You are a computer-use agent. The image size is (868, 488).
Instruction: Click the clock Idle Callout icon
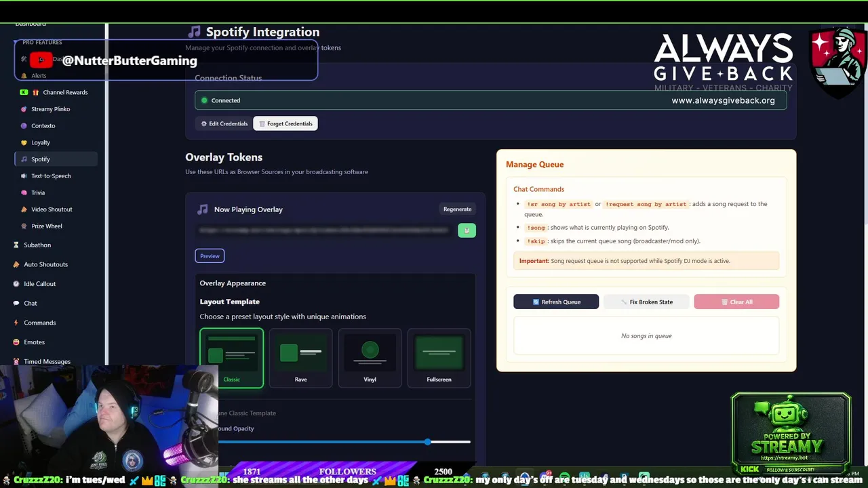coord(16,284)
